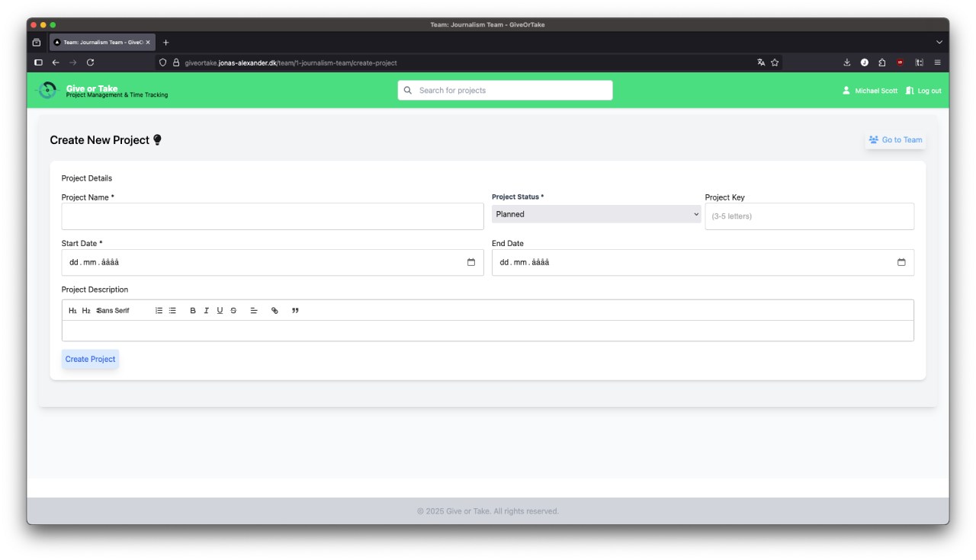This screenshot has width=976, height=560.
Task: Open the Sans Serif font picker
Action: pos(114,311)
